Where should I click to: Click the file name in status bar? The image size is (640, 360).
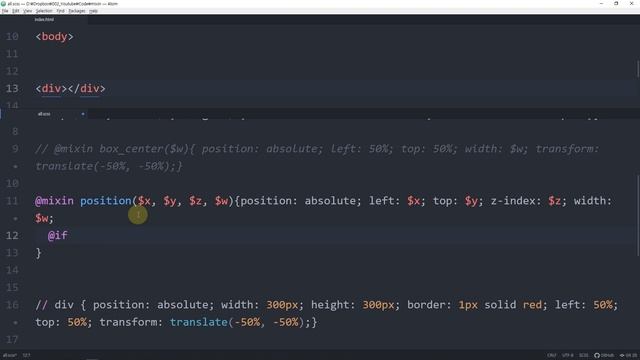click(10, 355)
